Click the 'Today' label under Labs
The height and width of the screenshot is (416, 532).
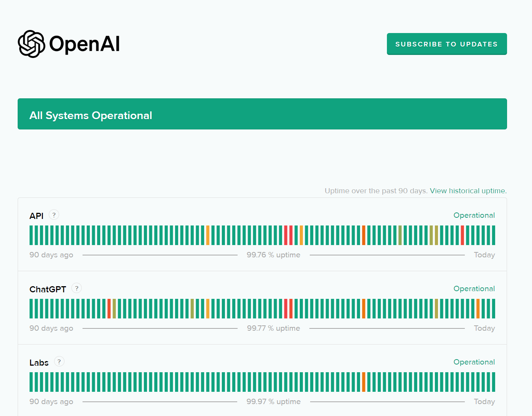[x=484, y=402]
